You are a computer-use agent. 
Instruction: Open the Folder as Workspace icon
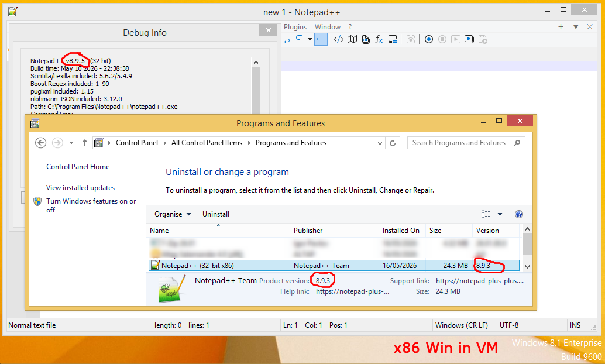pyautogui.click(x=393, y=39)
